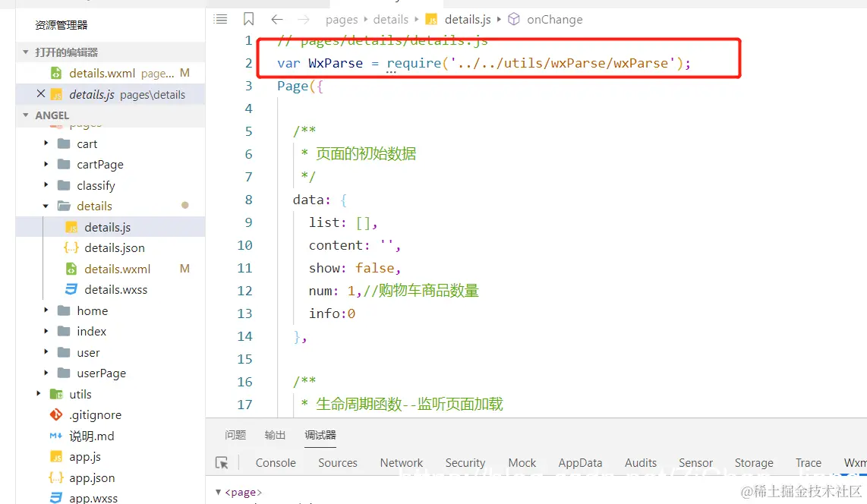Click the app.js yellow JS icon
This screenshot has height=504, width=867.
click(56, 456)
